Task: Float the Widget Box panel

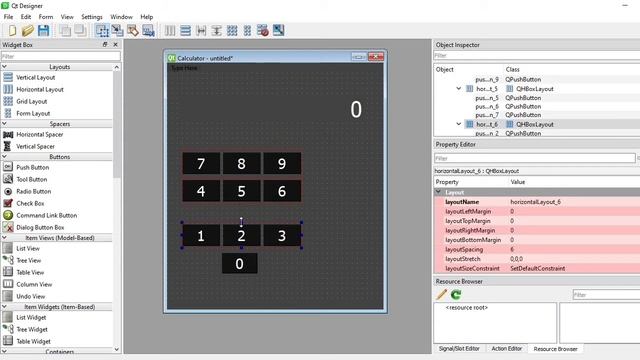Action: 105,44
